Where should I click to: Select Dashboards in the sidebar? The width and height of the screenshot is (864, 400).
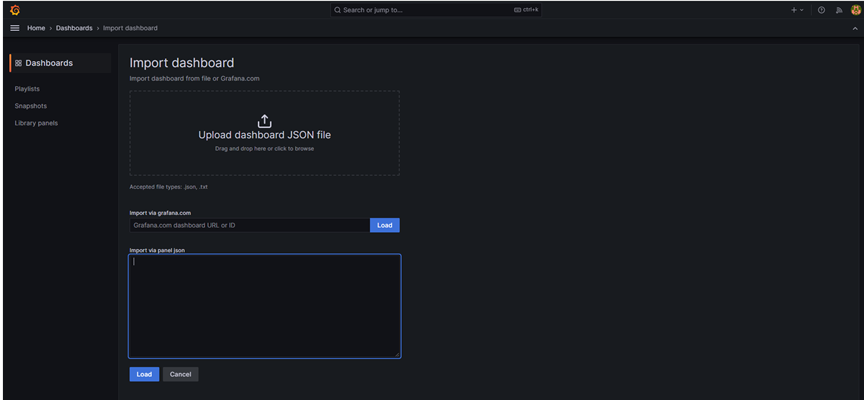click(x=61, y=63)
